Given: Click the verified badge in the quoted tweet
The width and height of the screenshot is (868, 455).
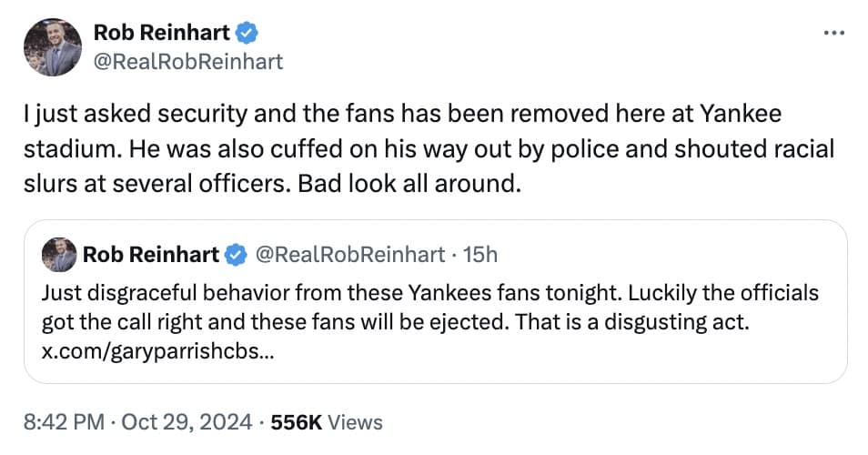Looking at the screenshot, I should (234, 255).
